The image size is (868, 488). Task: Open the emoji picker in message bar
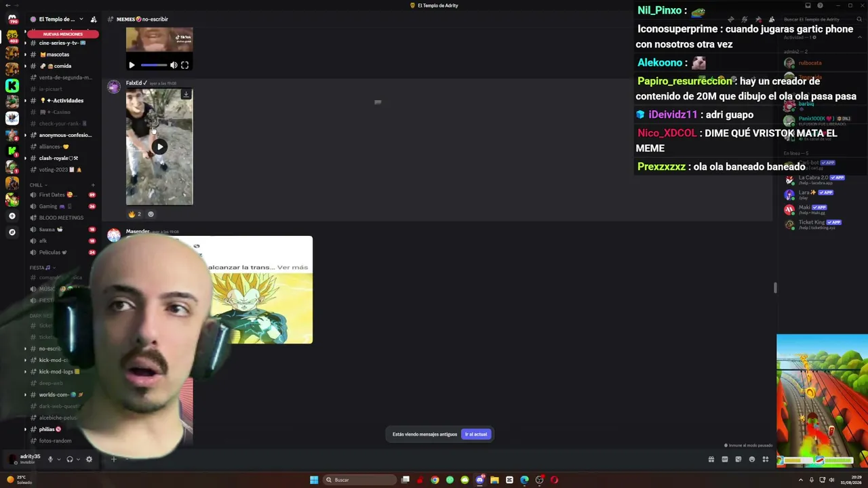point(752,459)
